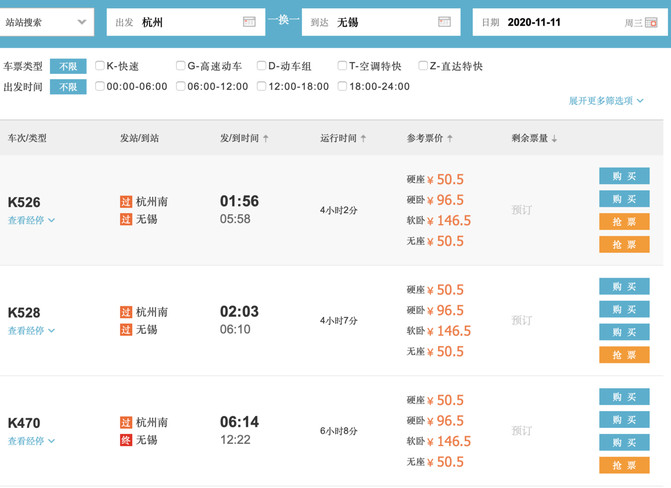This screenshot has width=671, height=488.
Task: Check the 06:00-12:00 departure time checkbox
Action: point(181,86)
